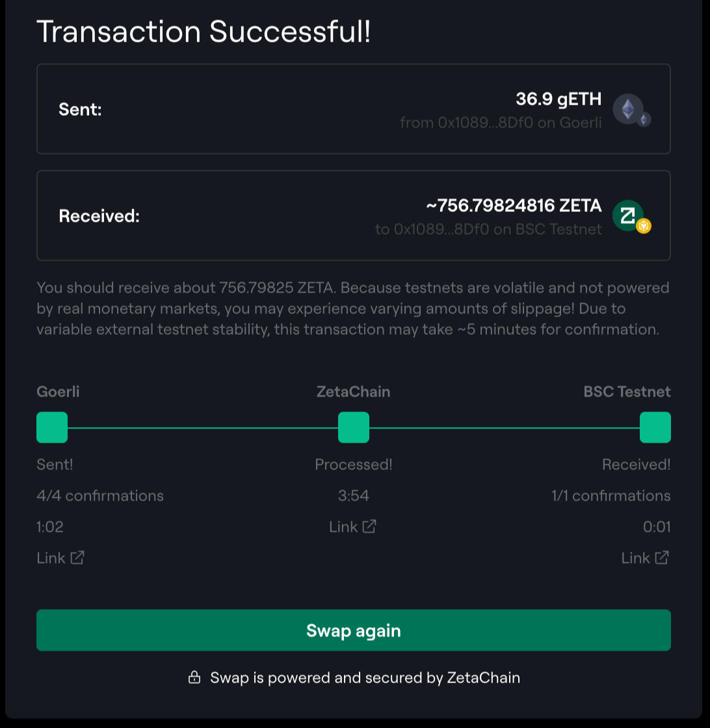The height and width of the screenshot is (728, 710).
Task: Open the external link icon under ZetaChain
Action: tap(369, 526)
